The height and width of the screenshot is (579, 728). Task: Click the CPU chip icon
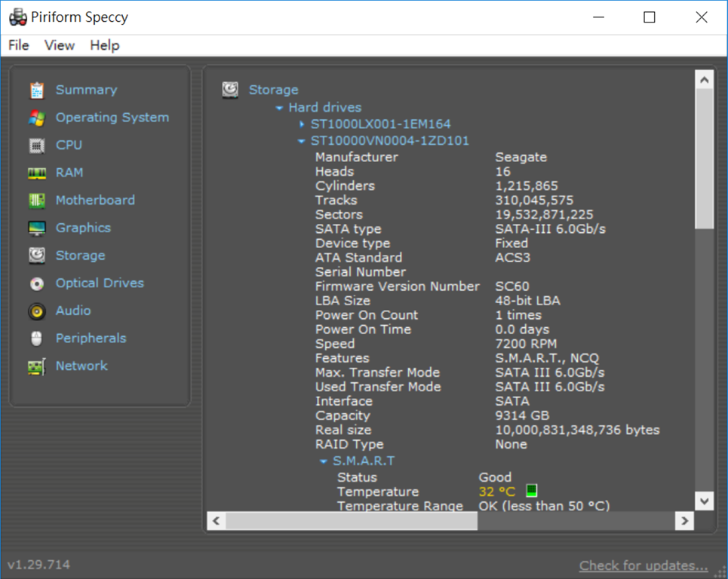(37, 146)
